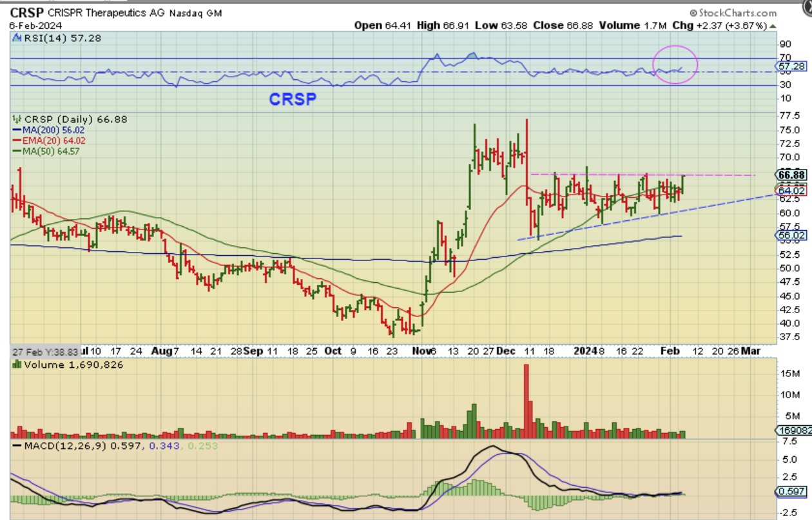
Task: Click the 0.597 MACD tag on right axis
Action: click(x=791, y=492)
